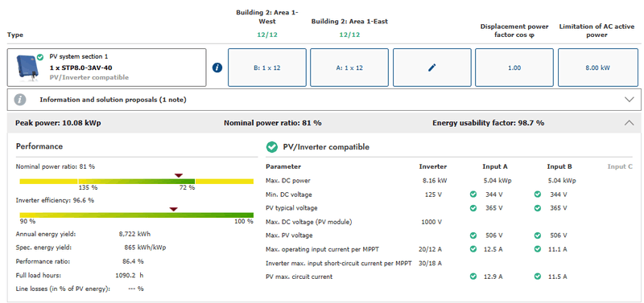Click the check icon for Input B PV typical voltage 365 V

pyautogui.click(x=538, y=208)
